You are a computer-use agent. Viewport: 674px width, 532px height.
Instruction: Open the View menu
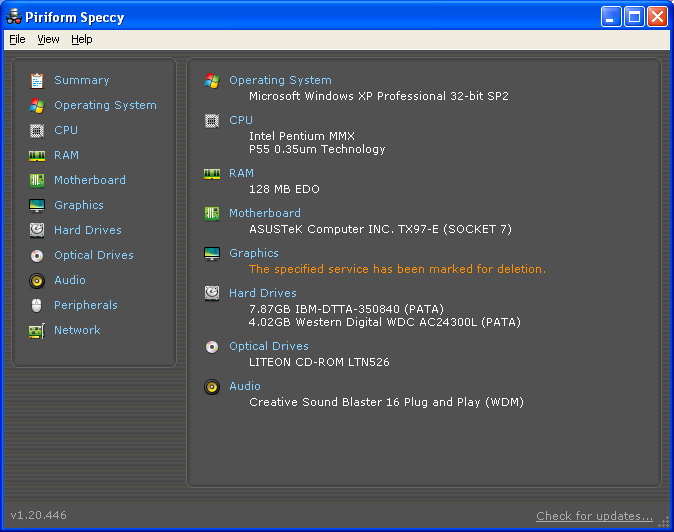click(x=48, y=40)
